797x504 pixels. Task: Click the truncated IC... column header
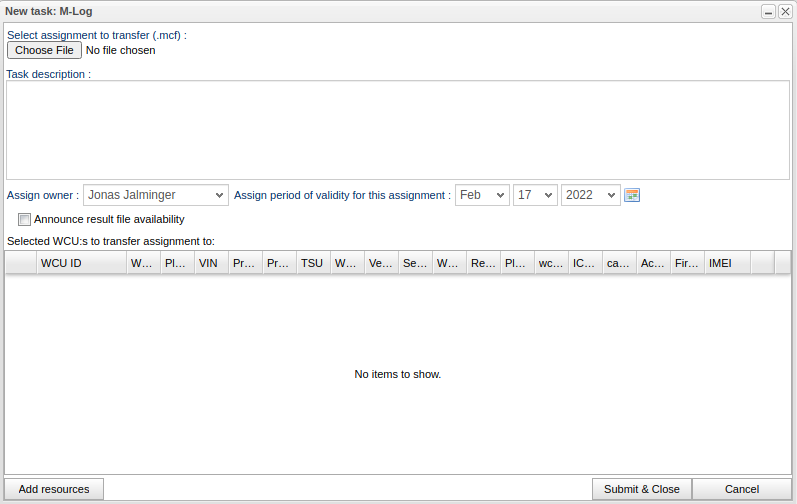(584, 263)
